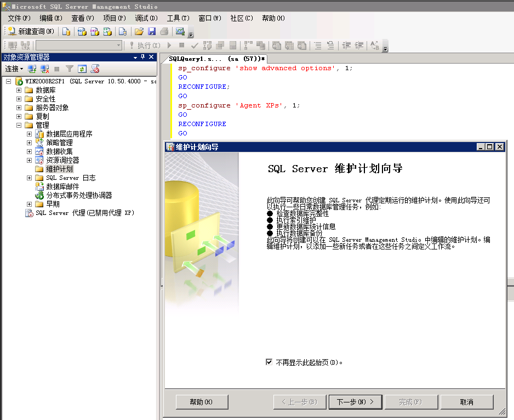Image resolution: width=514 pixels, height=420 pixels.
Task: Open the Debug (调试) menu
Action: click(146, 19)
